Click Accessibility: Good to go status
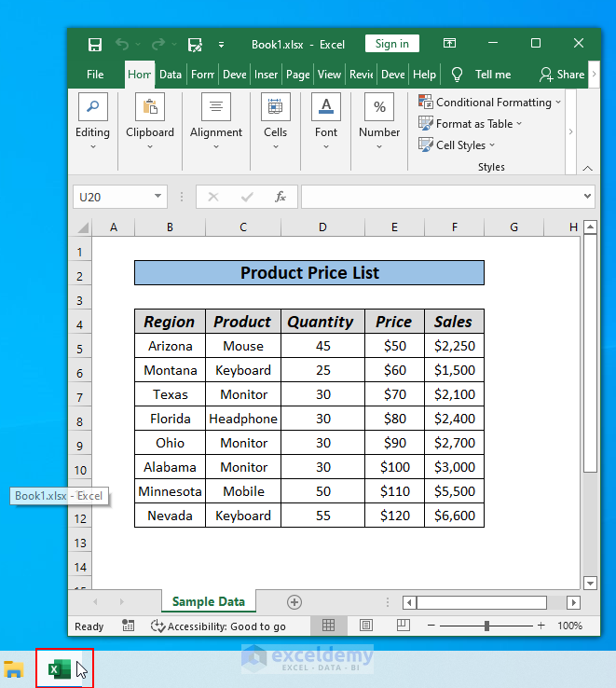The image size is (616, 688). click(218, 626)
